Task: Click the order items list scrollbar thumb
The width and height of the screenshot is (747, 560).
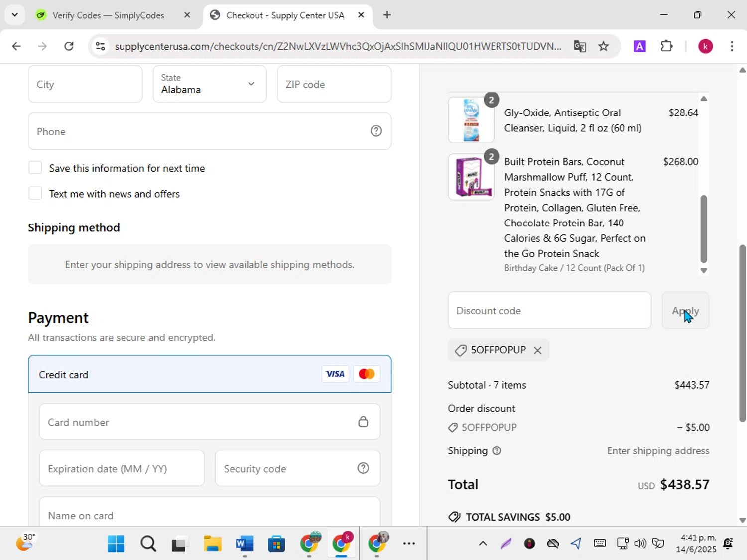Action: click(x=704, y=229)
